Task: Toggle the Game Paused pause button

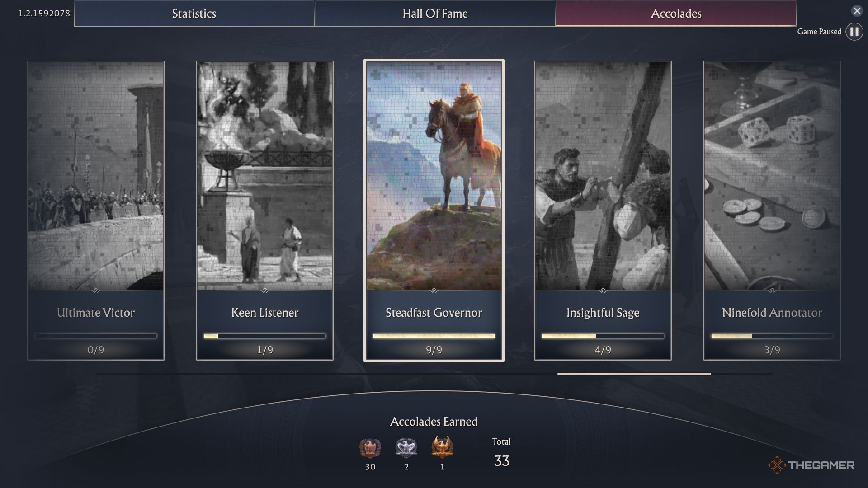Action: point(854,32)
